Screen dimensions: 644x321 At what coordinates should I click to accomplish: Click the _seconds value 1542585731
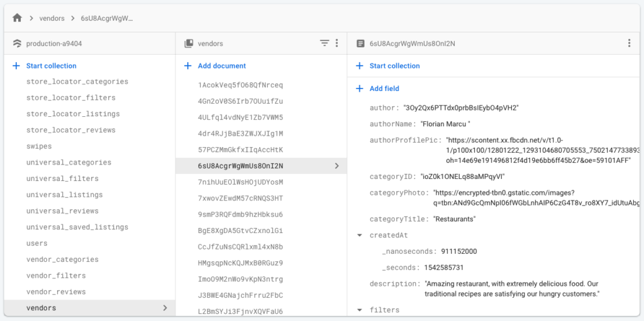[444, 268]
